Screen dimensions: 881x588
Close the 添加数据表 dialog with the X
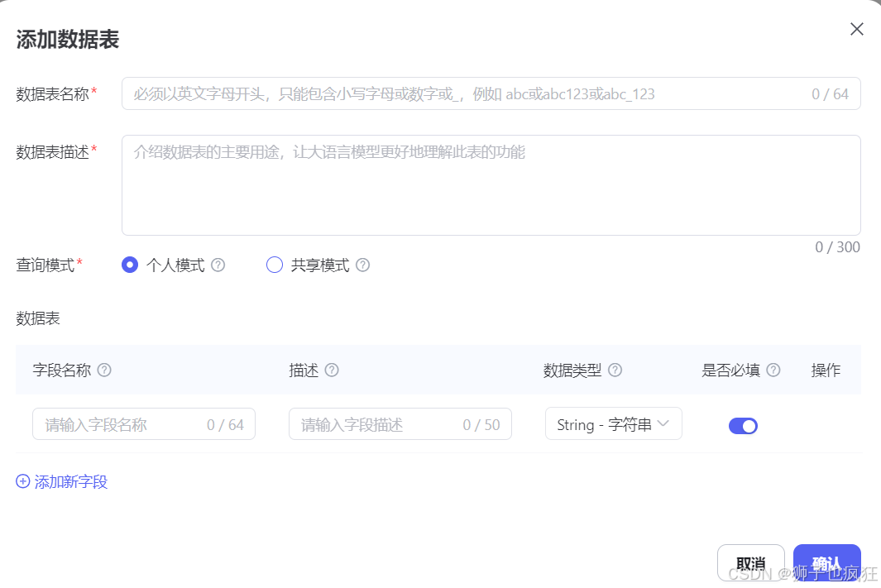click(856, 29)
